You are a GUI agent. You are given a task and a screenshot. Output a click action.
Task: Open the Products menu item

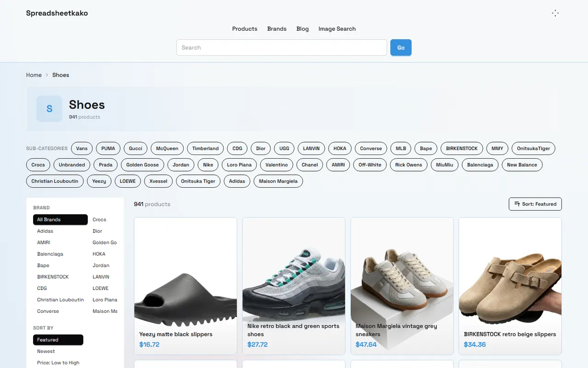(245, 29)
